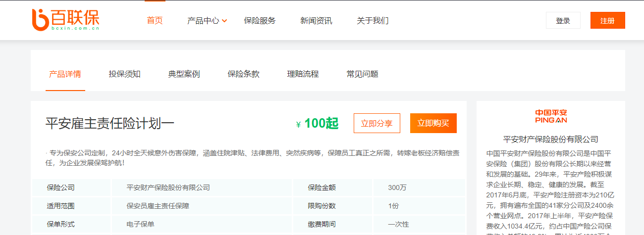This screenshot has width=644, height=235.
Task: Click the 立即分享 button
Action: 377,123
